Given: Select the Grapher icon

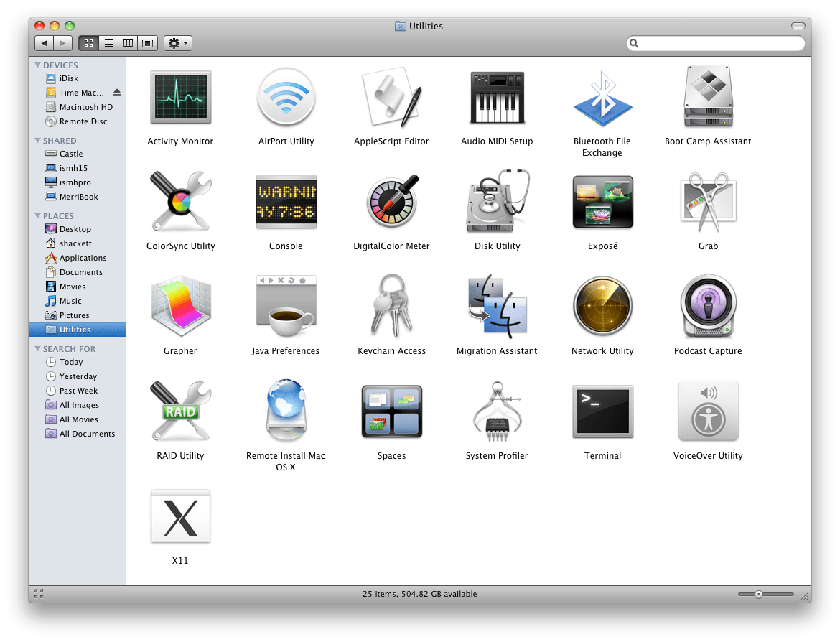Looking at the screenshot, I should pyautogui.click(x=180, y=306).
